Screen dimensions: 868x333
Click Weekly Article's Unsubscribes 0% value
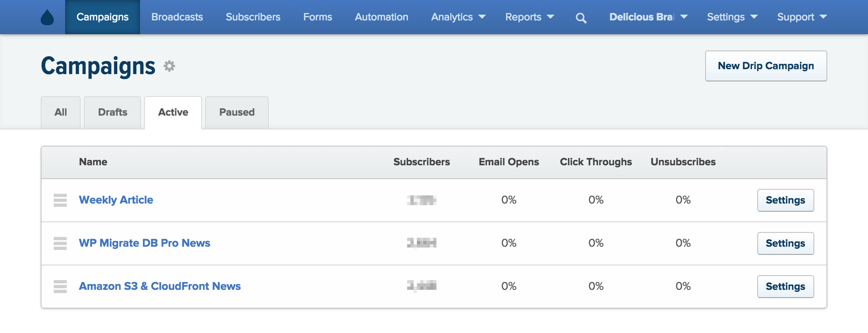tap(683, 200)
